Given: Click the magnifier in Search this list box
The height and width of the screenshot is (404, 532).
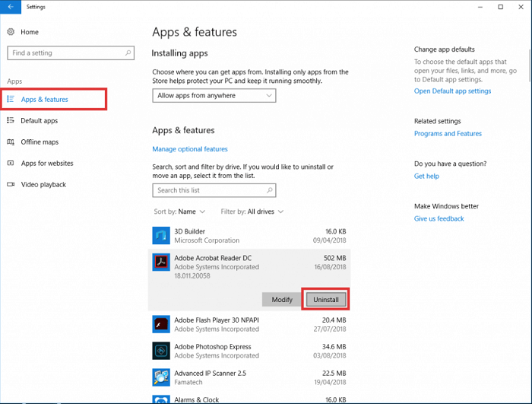Looking at the screenshot, I should 269,190.
